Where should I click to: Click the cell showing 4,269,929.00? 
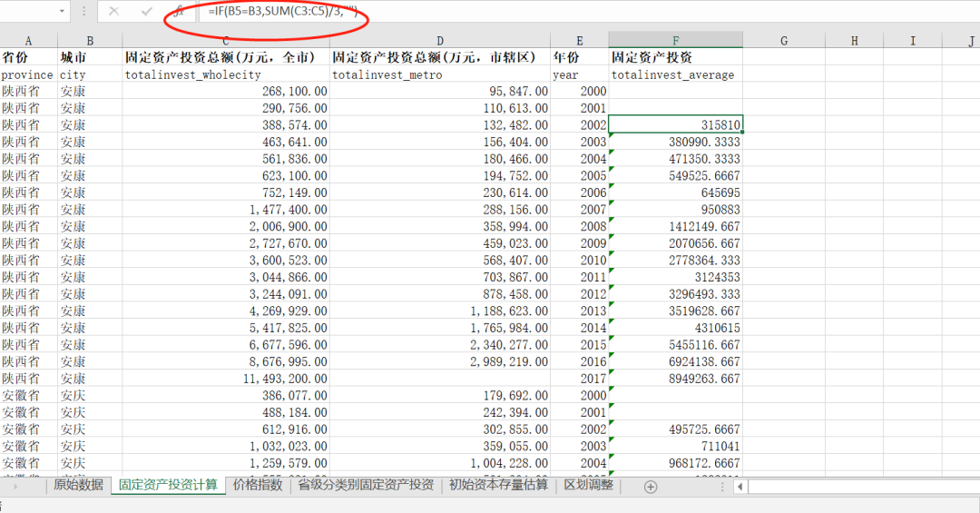[226, 311]
